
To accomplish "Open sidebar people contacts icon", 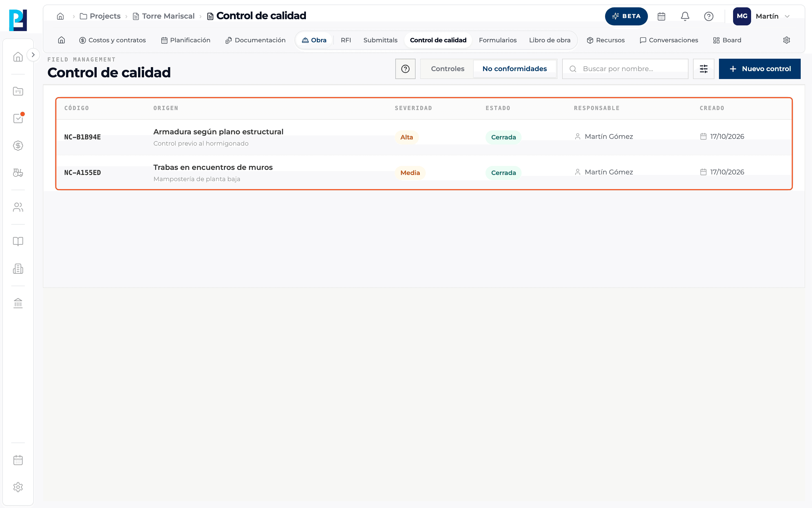I will pos(18,207).
